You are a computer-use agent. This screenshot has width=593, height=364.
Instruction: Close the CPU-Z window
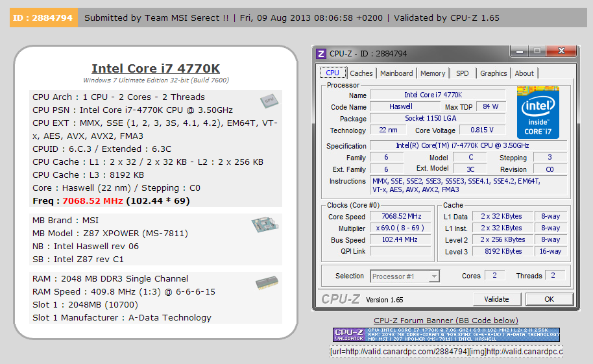click(561, 51)
